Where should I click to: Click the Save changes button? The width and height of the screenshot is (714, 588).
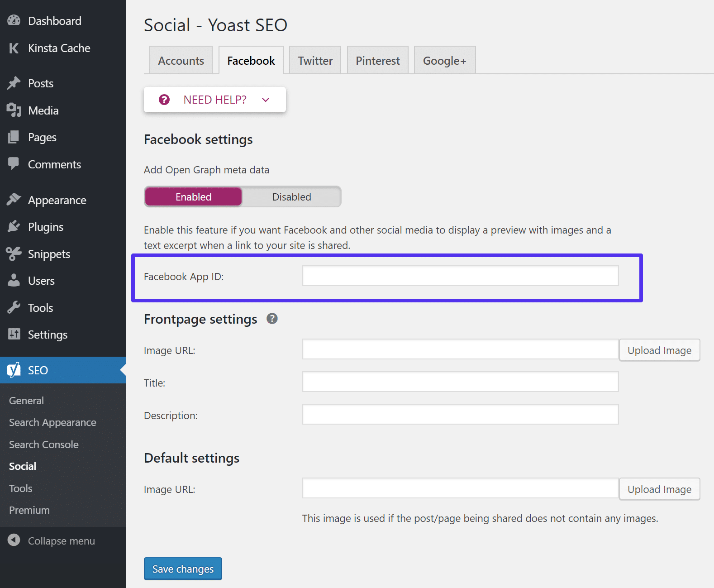183,569
